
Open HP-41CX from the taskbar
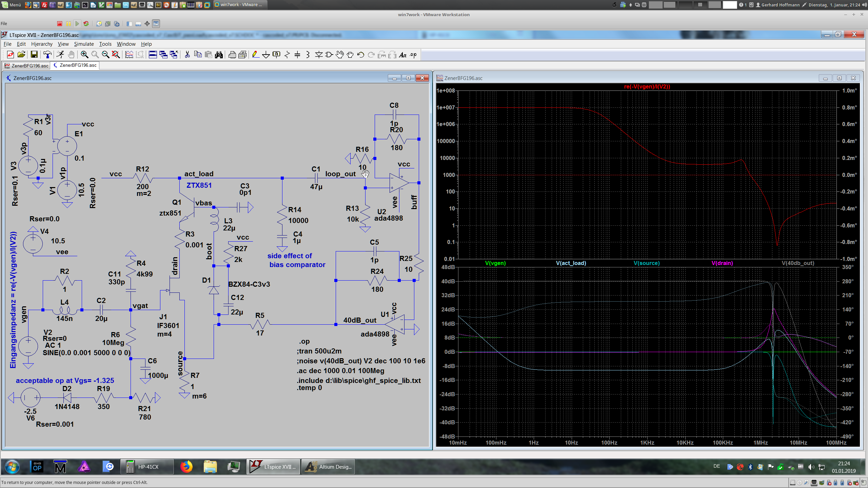(x=147, y=467)
